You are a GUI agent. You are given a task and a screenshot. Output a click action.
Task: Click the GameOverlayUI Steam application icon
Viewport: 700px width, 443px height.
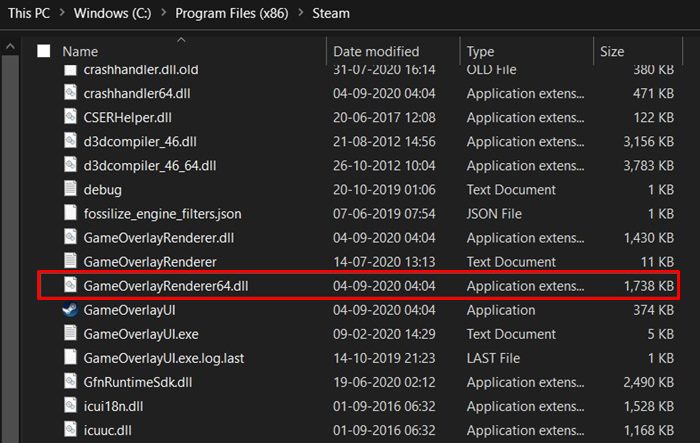70,309
